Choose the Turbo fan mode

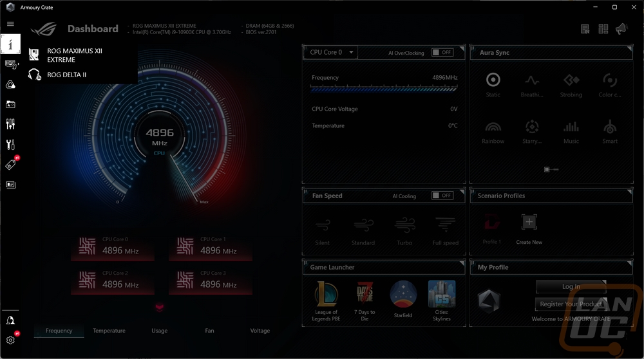coord(404,232)
